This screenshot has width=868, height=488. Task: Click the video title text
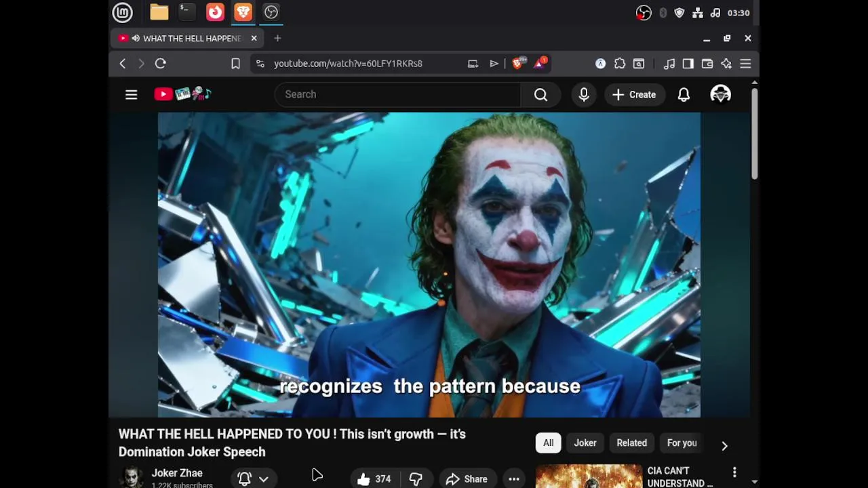click(292, 443)
